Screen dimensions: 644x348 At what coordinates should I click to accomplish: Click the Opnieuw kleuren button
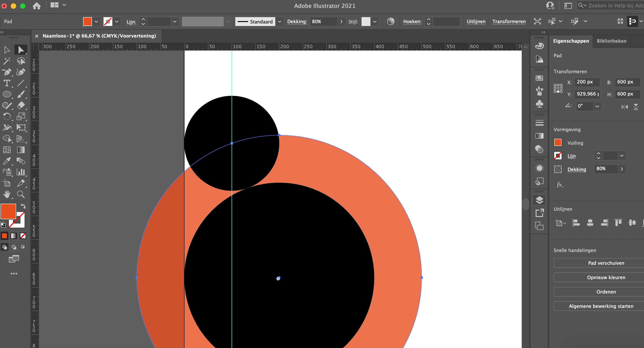pyautogui.click(x=606, y=277)
